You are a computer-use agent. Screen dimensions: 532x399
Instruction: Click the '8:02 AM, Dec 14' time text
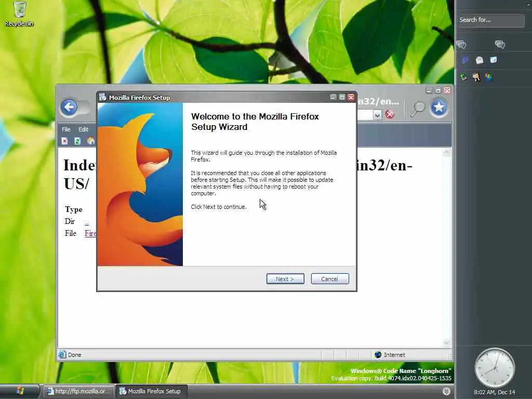(x=495, y=392)
